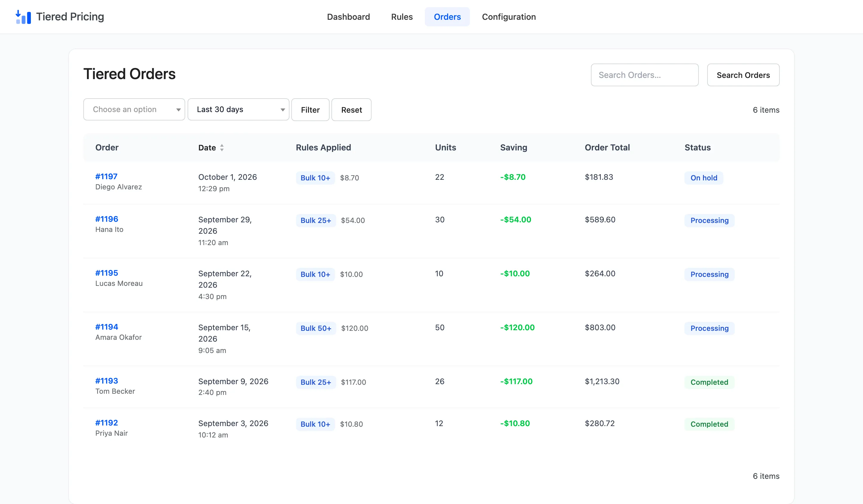The image size is (863, 504).
Task: Click the On hold status badge
Action: click(x=704, y=178)
